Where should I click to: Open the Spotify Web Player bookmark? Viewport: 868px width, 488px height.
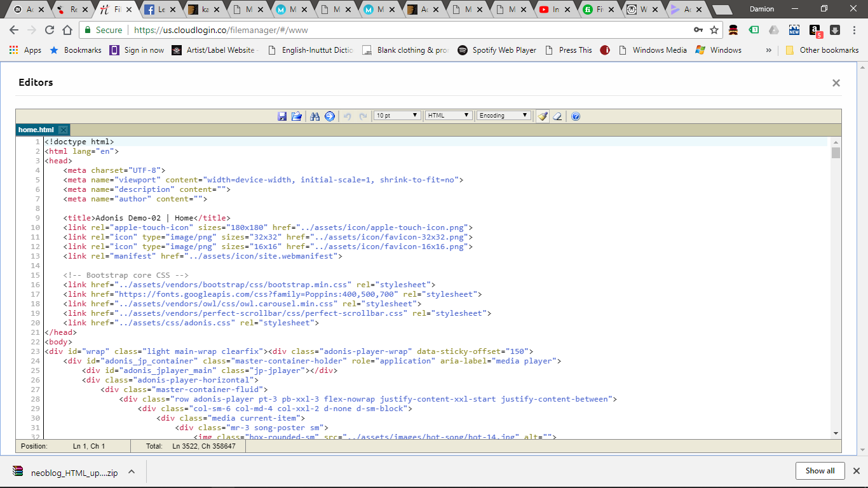[x=497, y=50]
